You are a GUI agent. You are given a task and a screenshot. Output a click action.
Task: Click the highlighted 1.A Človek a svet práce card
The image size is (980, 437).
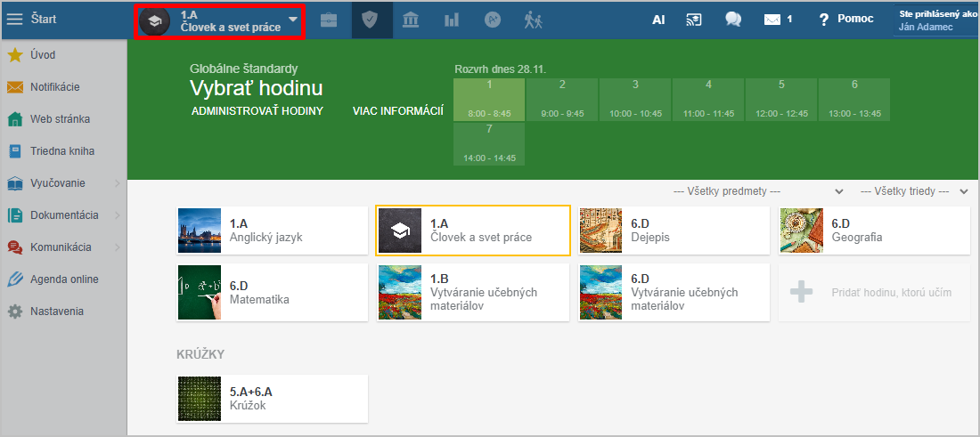(473, 230)
